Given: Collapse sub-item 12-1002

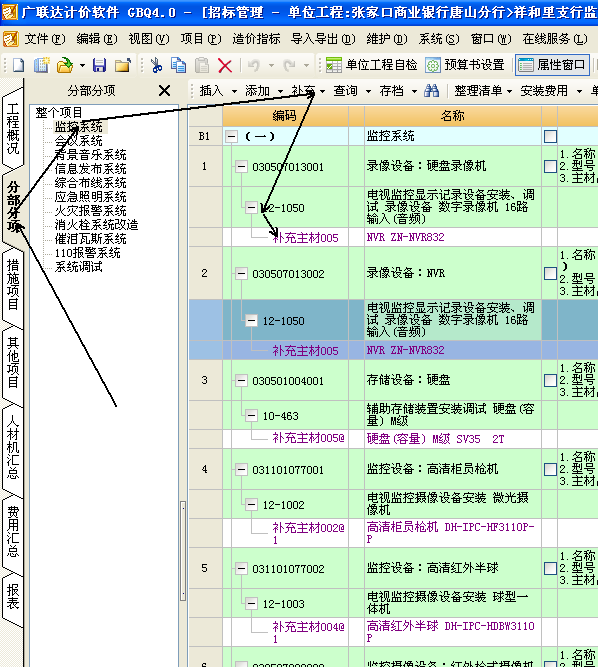Looking at the screenshot, I should 251,505.
